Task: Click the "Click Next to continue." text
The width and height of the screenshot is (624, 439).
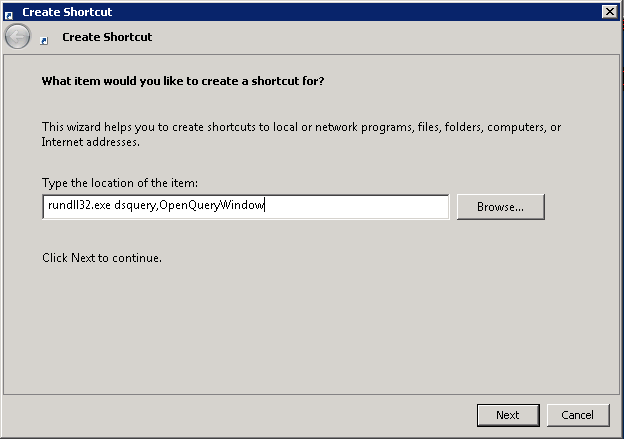Action: click(x=102, y=258)
